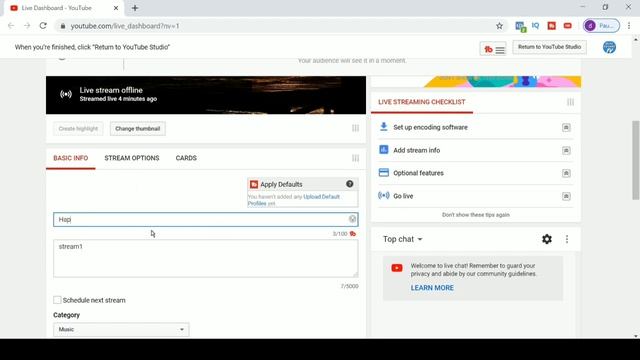This screenshot has width=640, height=360.
Task: Open the Chrome three-dot menu
Action: [629, 26]
